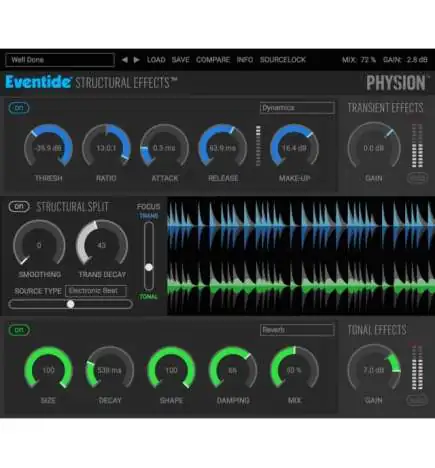
Task: Click LOAD in the top bar
Action: (x=156, y=60)
